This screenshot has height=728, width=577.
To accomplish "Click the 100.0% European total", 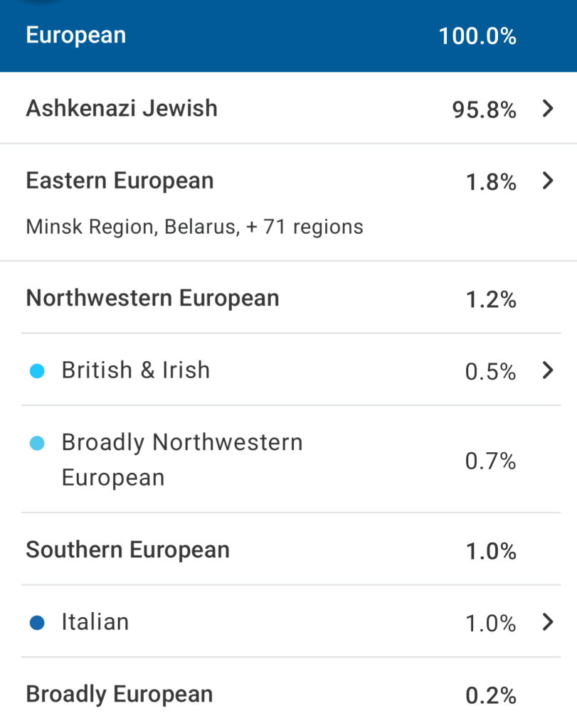I will click(477, 36).
